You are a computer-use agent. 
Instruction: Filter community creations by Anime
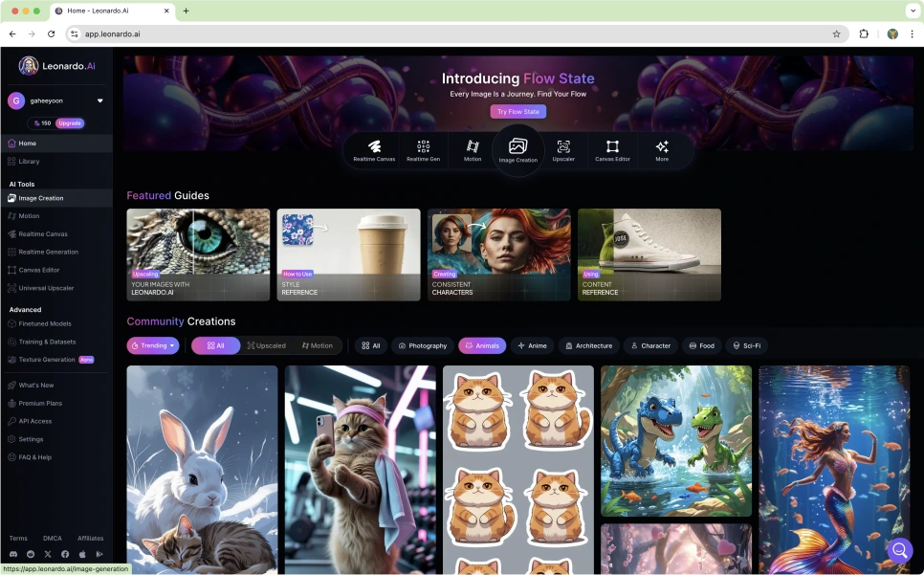pyautogui.click(x=532, y=345)
